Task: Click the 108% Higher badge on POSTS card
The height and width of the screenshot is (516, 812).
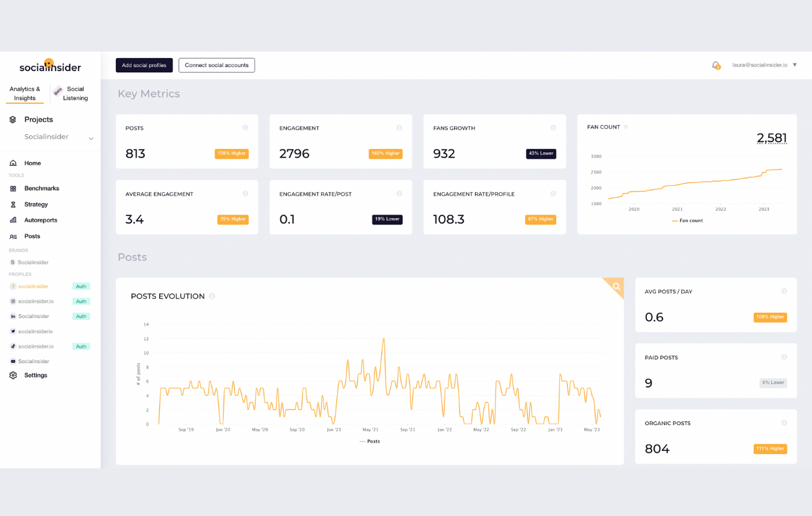Action: [x=232, y=154]
